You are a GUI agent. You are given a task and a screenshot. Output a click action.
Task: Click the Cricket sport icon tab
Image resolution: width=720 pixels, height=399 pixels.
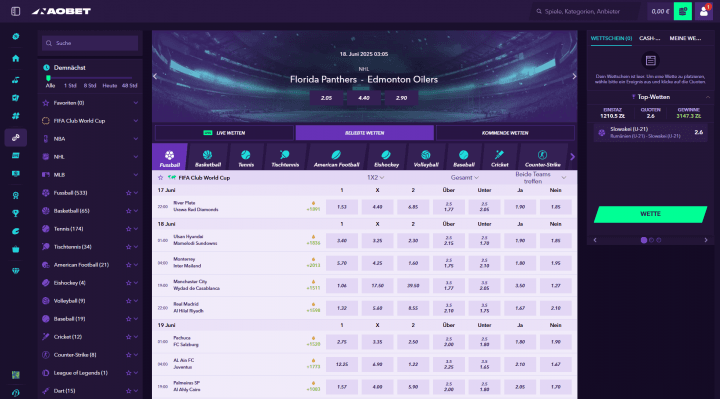click(x=499, y=157)
